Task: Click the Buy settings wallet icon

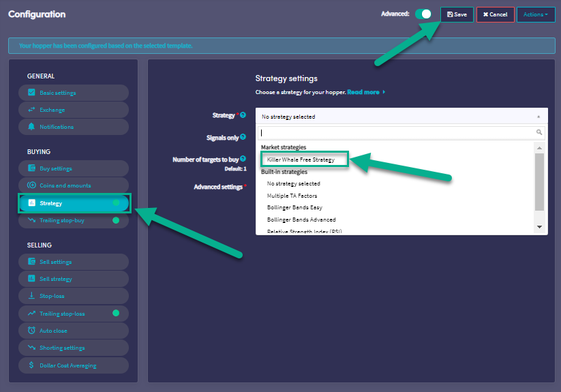Action: pos(31,168)
